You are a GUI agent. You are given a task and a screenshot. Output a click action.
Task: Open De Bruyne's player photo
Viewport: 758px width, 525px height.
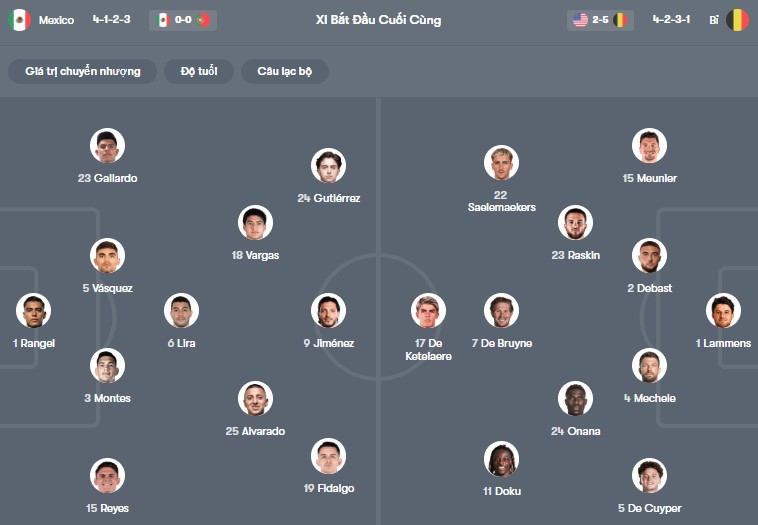tap(501, 311)
